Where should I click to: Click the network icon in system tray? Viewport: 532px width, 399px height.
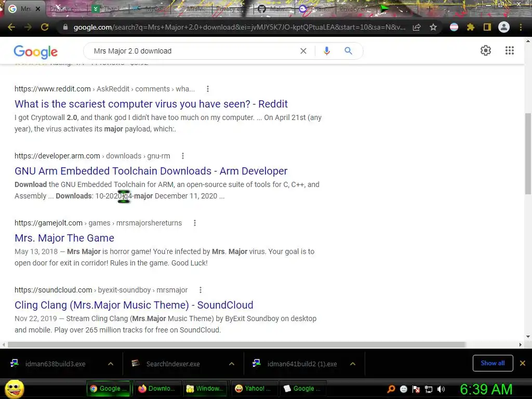coord(429,389)
